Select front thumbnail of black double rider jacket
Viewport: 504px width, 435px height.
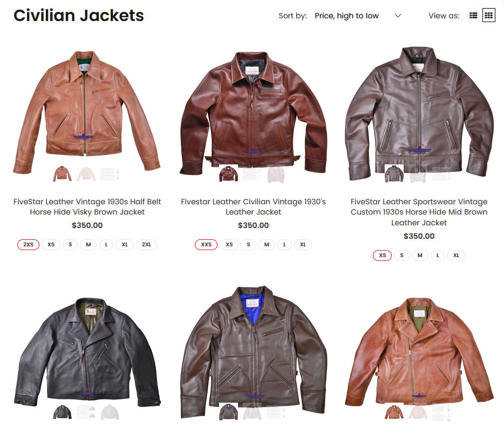[x=63, y=412]
